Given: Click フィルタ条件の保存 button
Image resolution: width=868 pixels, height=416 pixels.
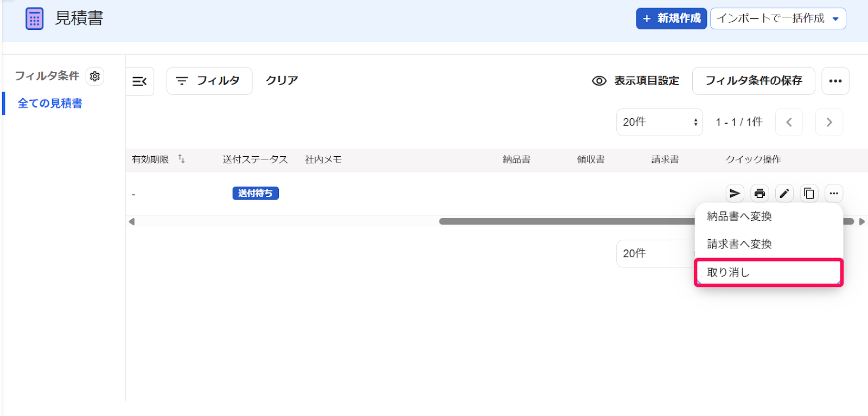Looking at the screenshot, I should click(x=754, y=81).
